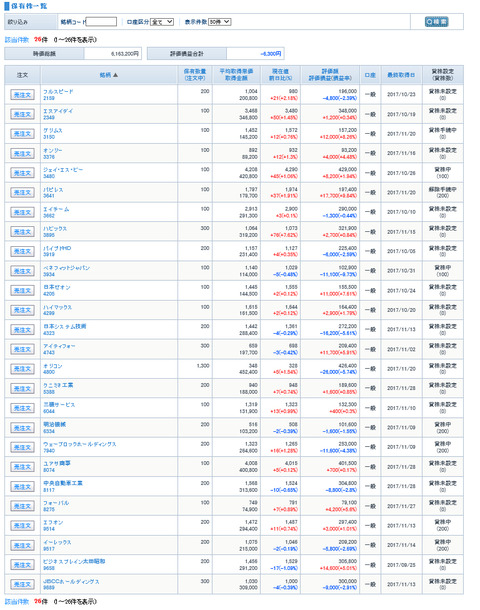Click 売注文 button for オンリー
This screenshot has width=480, height=610.
coord(22,154)
